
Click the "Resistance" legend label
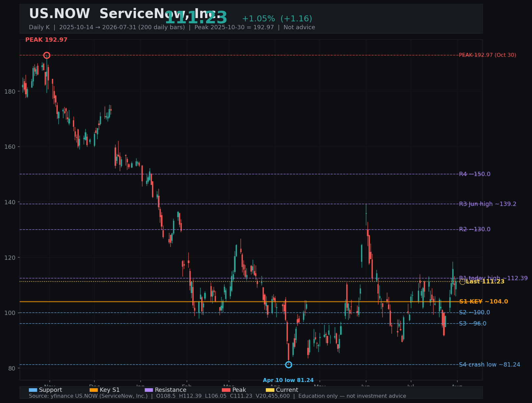(171, 390)
